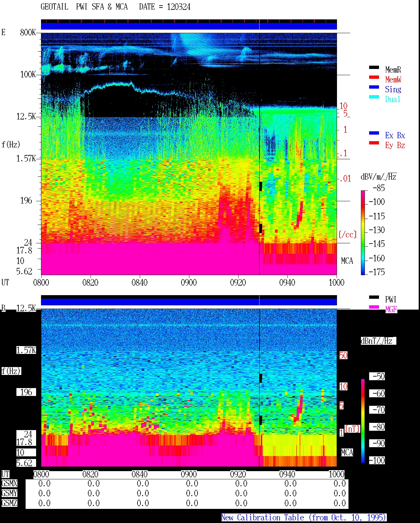Viewport: 420px width, 523px height.
Task: Click the Dual legend label
Action: click(393, 99)
